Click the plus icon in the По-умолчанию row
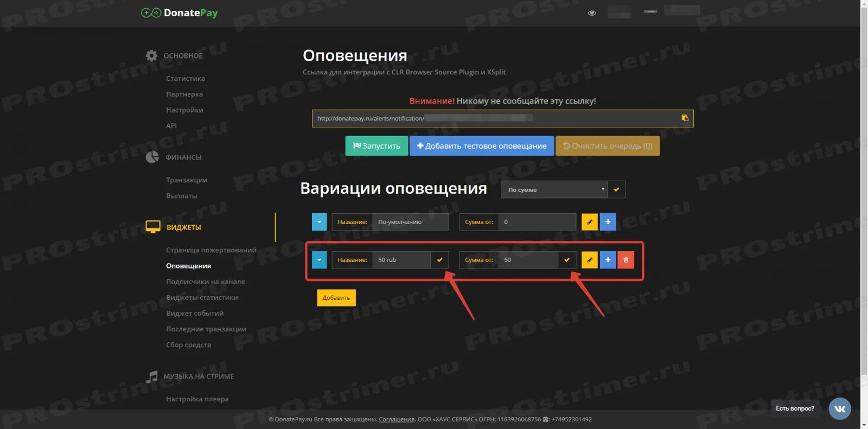 pyautogui.click(x=608, y=222)
